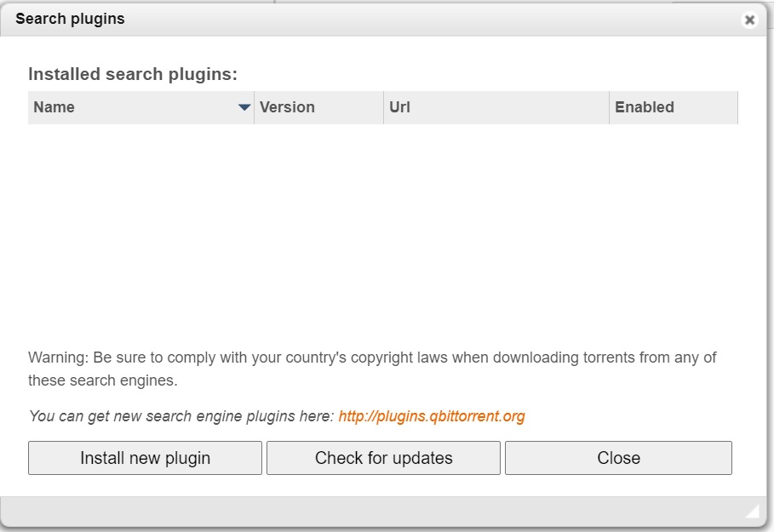Sort plugins by Url column header
774x532 pixels.
click(496, 107)
